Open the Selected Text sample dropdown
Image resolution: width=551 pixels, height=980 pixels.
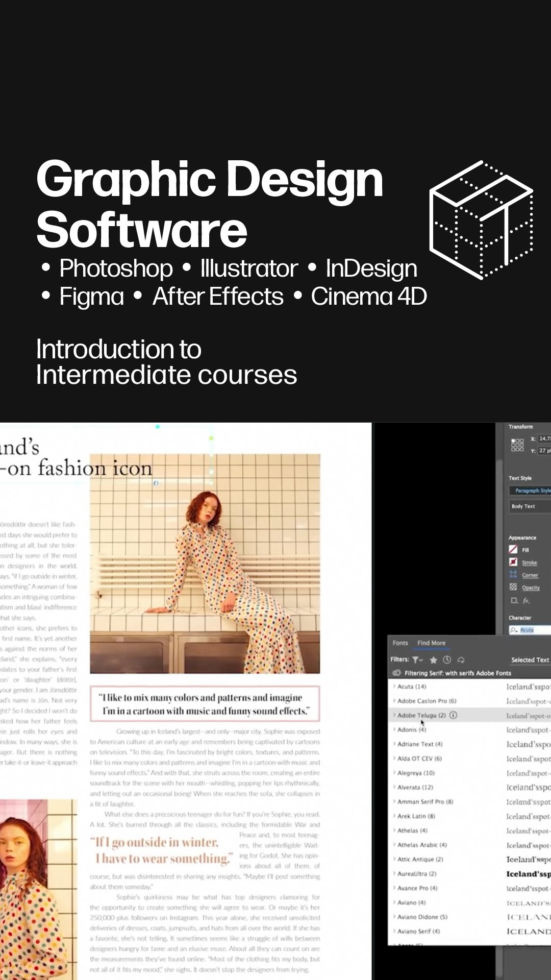click(x=530, y=660)
